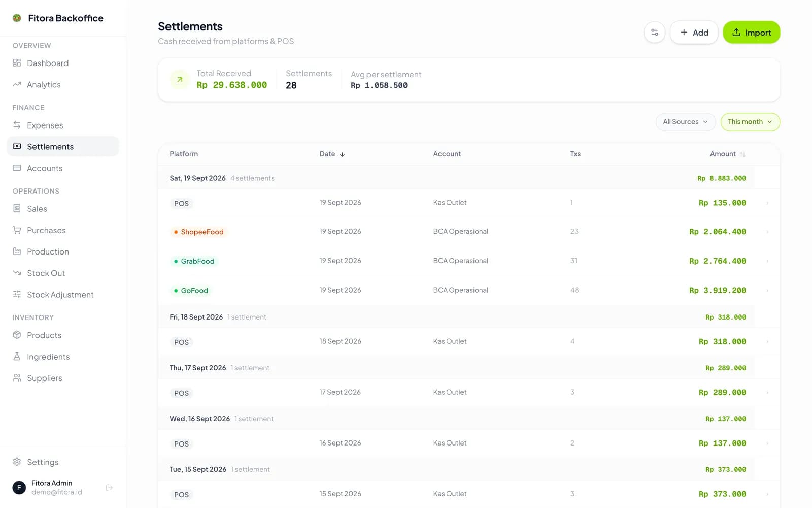Select the GrabFood platform badge

pyautogui.click(x=194, y=261)
